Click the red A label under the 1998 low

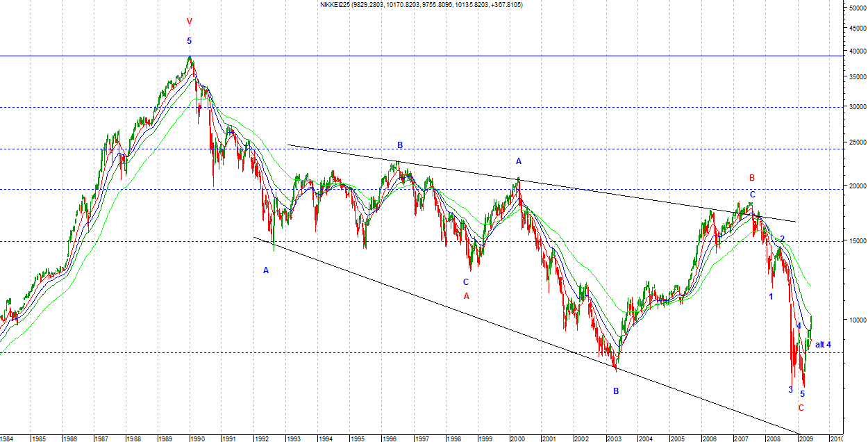pos(467,296)
